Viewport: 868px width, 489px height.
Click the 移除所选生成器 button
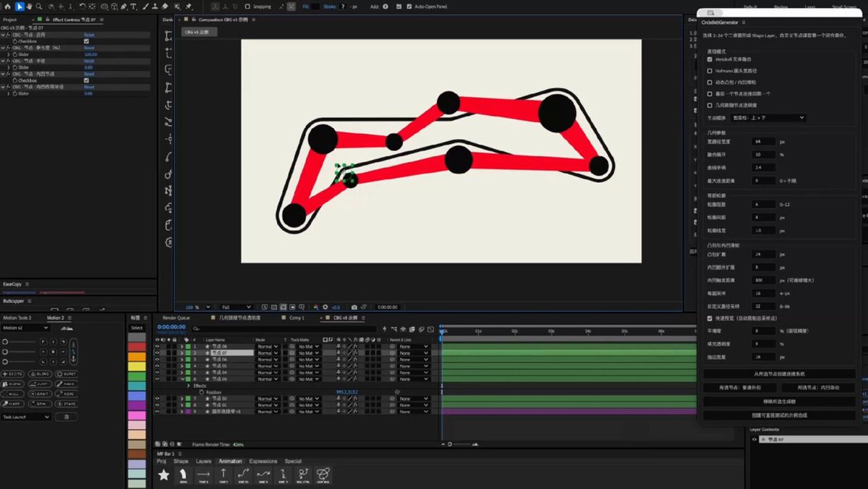click(779, 401)
